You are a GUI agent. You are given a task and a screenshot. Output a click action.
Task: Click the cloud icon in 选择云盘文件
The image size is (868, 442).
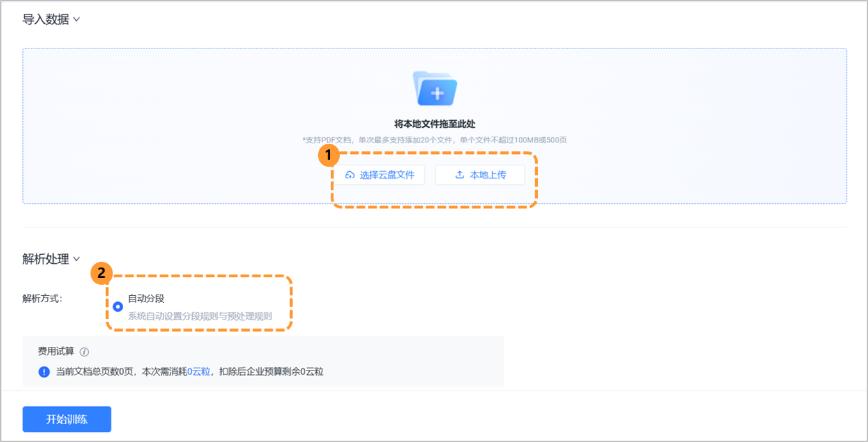350,175
